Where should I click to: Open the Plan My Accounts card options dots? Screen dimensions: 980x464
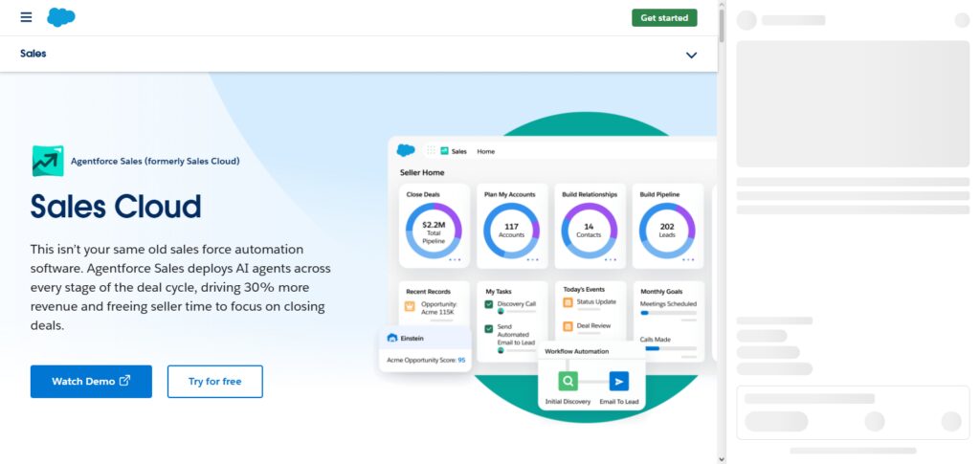tap(532, 260)
